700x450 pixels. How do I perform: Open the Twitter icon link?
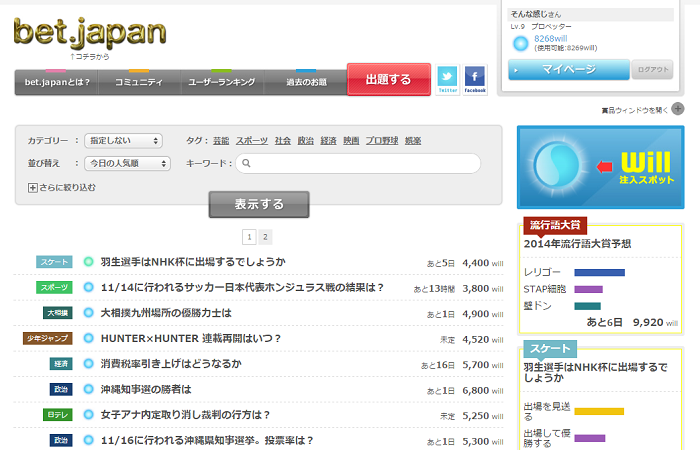447,80
